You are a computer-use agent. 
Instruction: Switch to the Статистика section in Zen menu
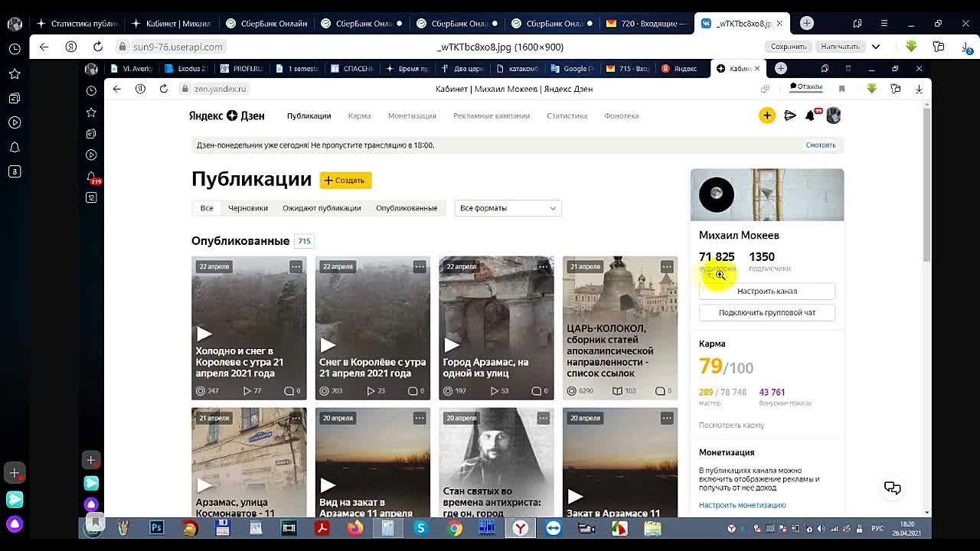pyautogui.click(x=567, y=116)
